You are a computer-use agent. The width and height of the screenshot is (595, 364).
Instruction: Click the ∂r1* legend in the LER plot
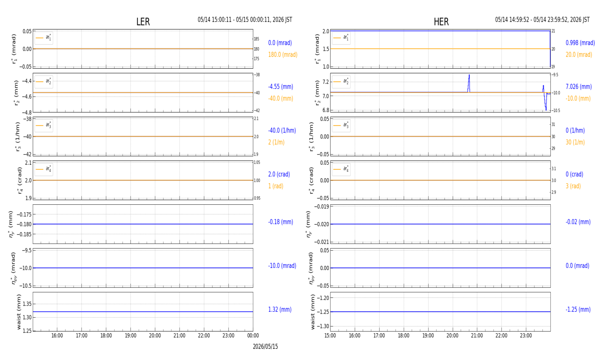(44, 38)
